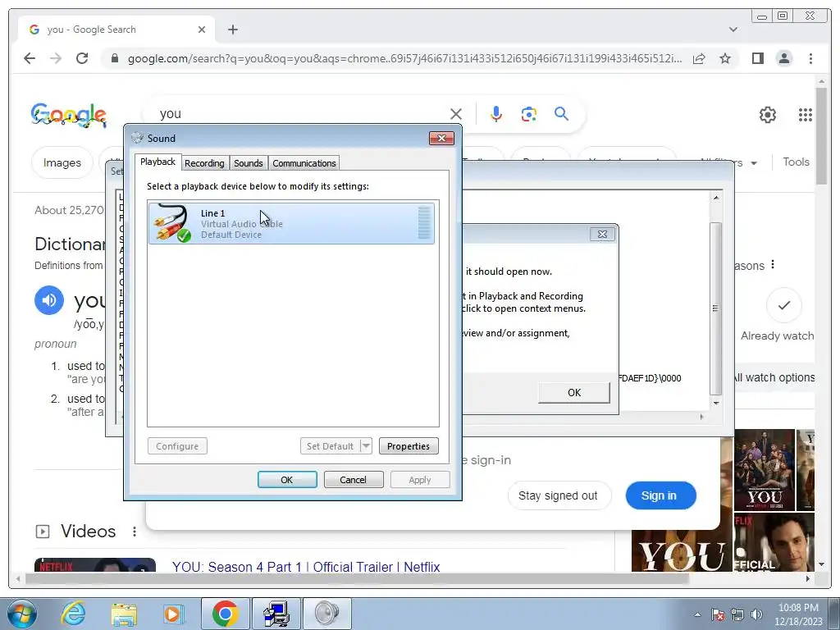Open the Tools search option
The image size is (840, 630).
click(x=796, y=162)
